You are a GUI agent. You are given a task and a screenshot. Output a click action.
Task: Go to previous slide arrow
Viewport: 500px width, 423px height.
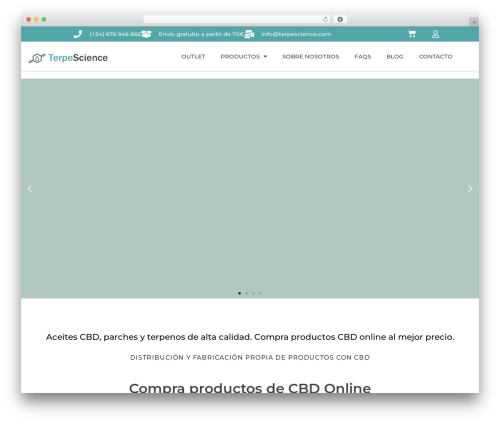(x=30, y=189)
